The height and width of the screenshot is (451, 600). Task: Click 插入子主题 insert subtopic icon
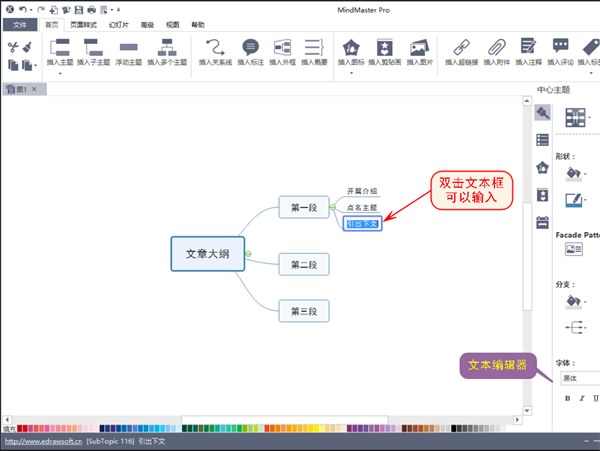coord(93,48)
